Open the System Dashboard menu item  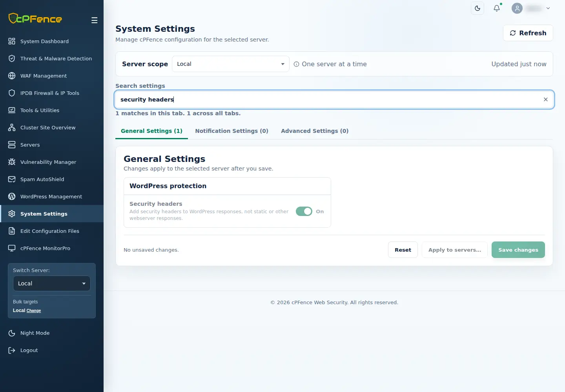pyautogui.click(x=52, y=41)
